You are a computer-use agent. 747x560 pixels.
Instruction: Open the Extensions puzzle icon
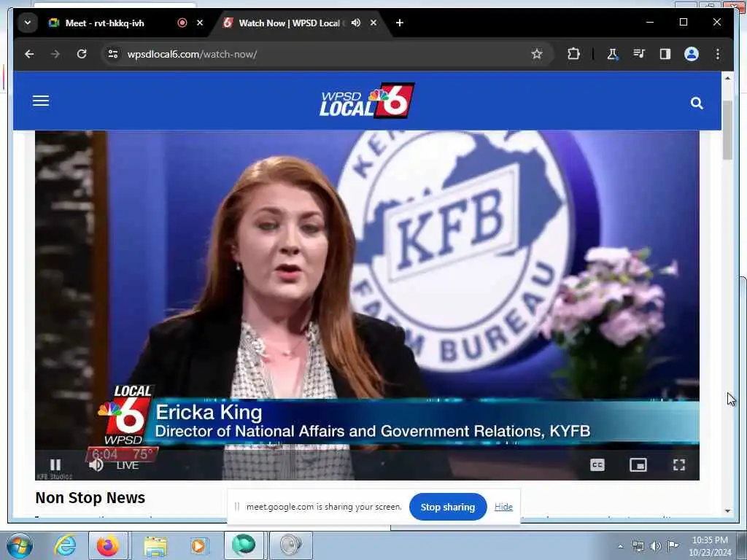coord(573,54)
